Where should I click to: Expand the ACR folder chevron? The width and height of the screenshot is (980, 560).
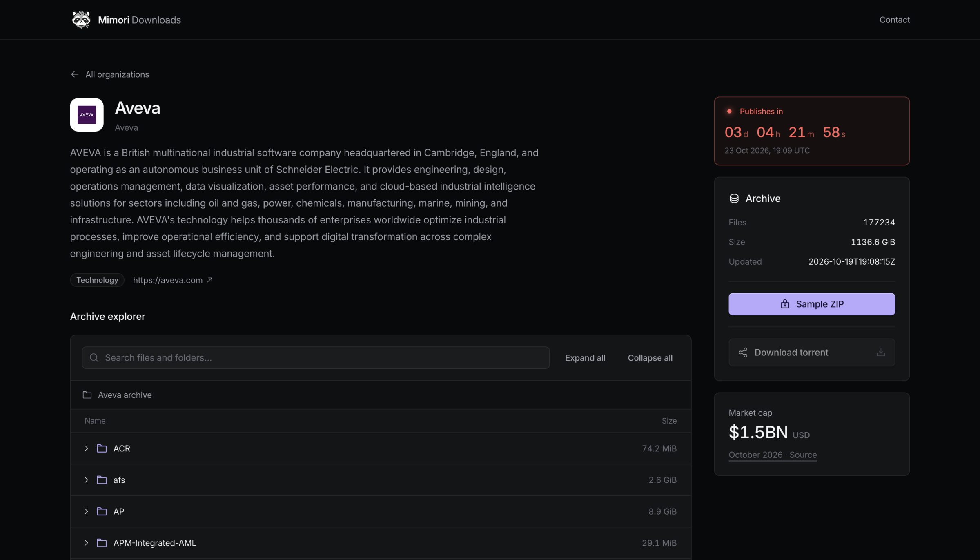click(x=86, y=448)
